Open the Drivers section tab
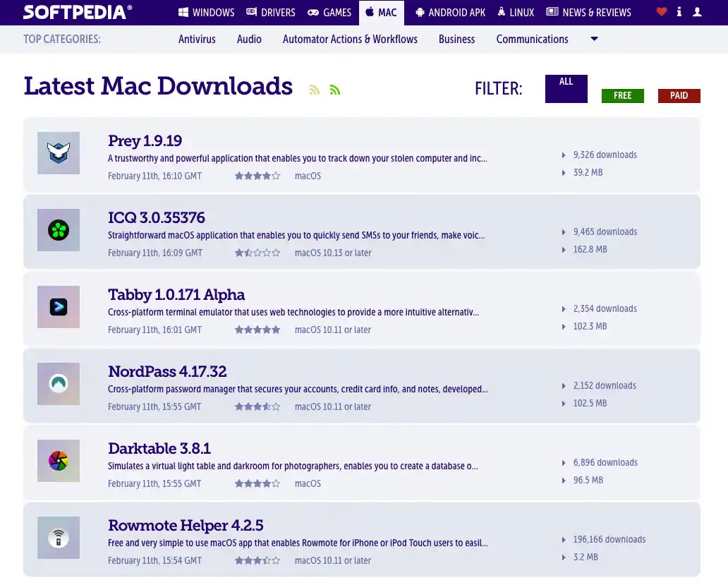 tap(271, 13)
